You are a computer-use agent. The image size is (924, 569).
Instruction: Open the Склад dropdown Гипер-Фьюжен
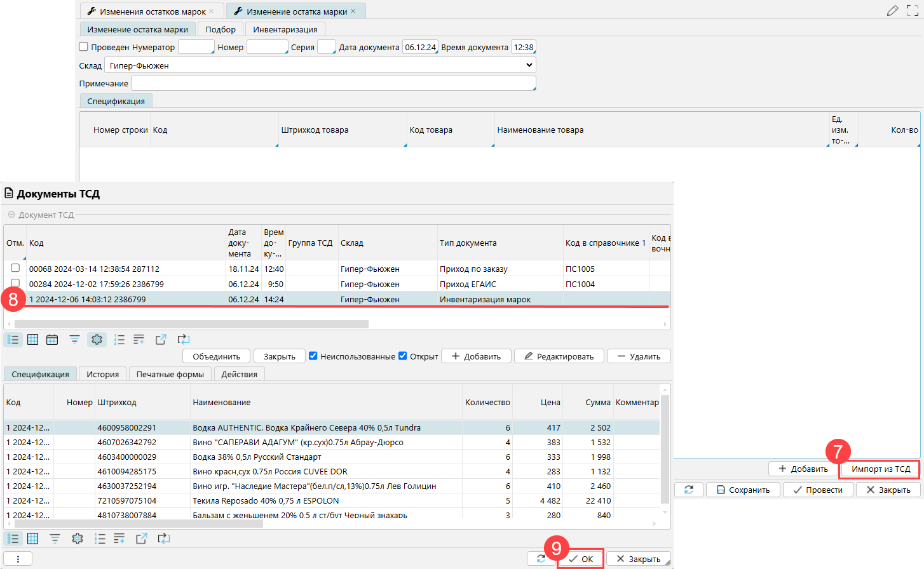click(320, 65)
